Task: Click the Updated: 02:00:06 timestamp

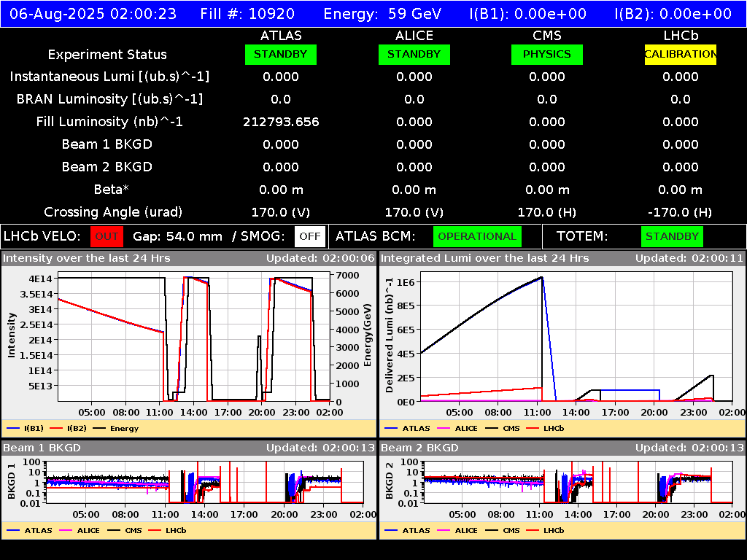Action: pyautogui.click(x=320, y=258)
